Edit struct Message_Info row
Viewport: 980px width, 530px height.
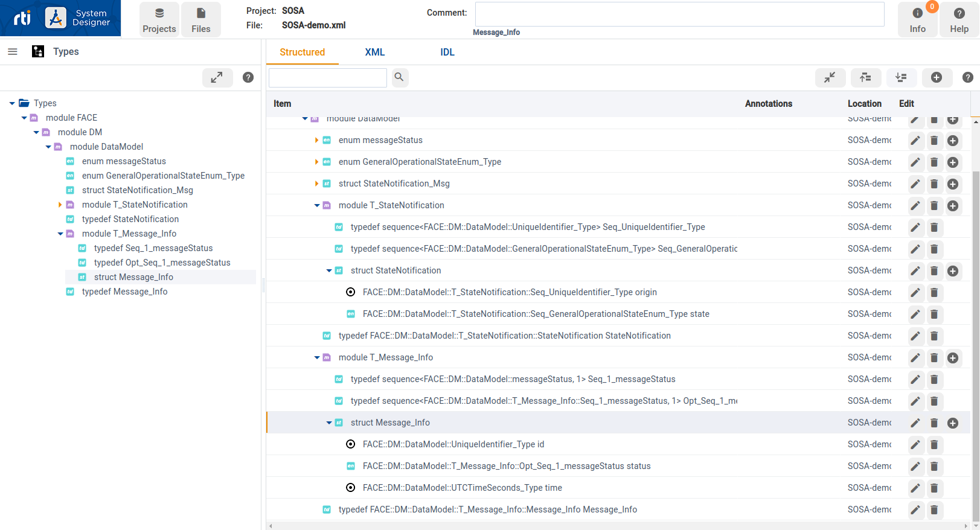pyautogui.click(x=915, y=423)
